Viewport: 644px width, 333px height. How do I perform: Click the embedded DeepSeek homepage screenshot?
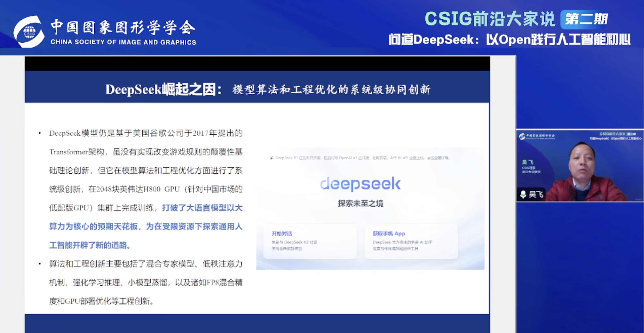370,209
